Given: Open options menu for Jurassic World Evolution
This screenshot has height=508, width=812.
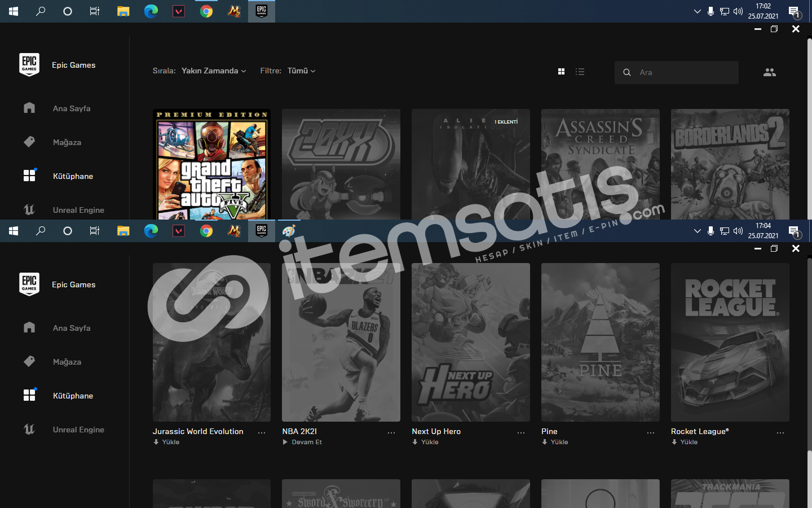Looking at the screenshot, I should pyautogui.click(x=262, y=432).
